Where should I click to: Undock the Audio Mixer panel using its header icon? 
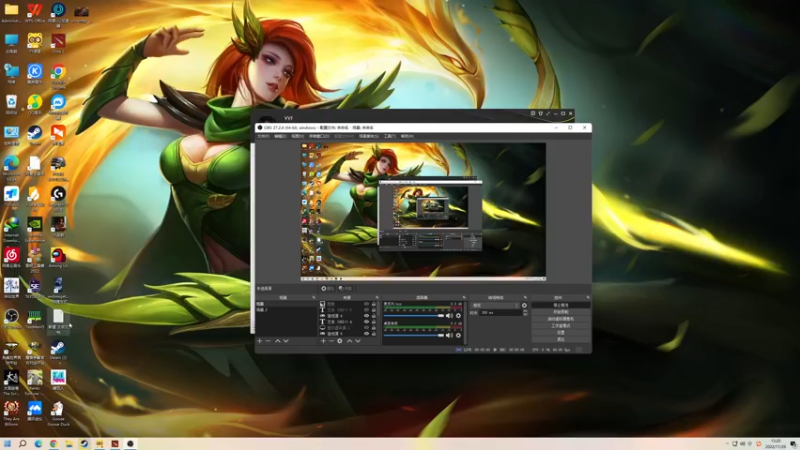tap(464, 297)
